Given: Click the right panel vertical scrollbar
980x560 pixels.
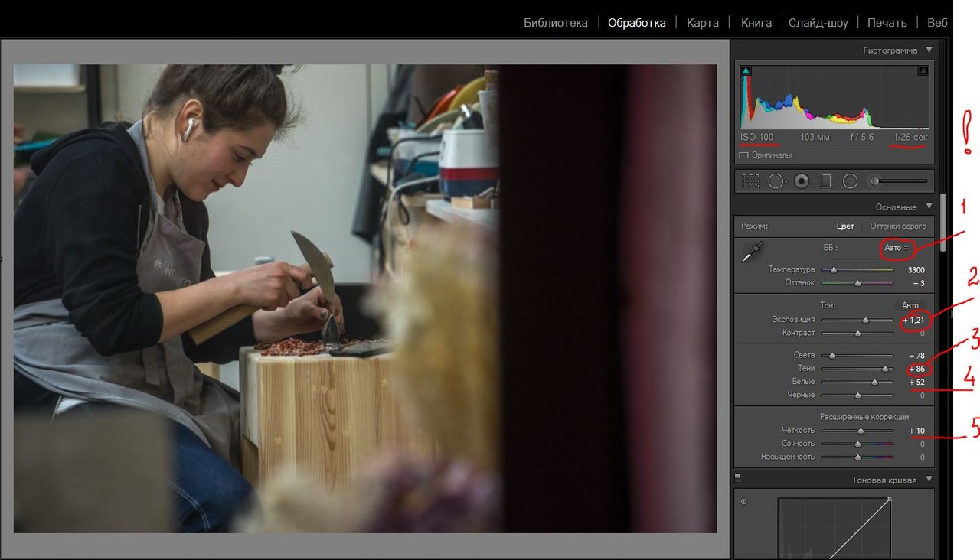Looking at the screenshot, I should tap(943, 223).
